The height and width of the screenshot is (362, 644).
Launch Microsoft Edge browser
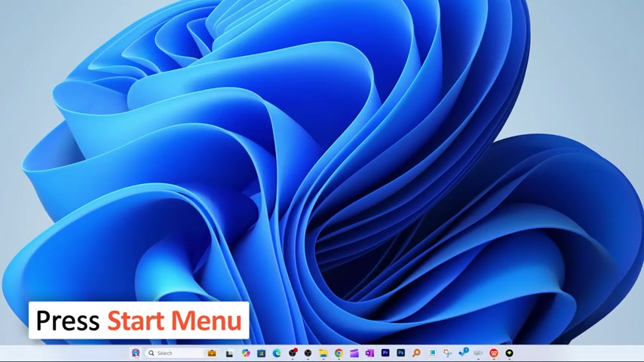(x=277, y=353)
